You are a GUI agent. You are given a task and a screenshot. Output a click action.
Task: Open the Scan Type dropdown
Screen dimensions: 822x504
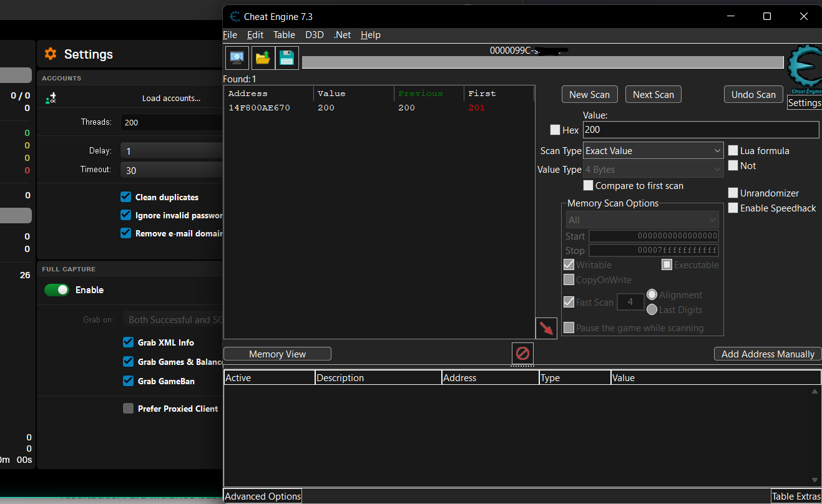point(653,150)
